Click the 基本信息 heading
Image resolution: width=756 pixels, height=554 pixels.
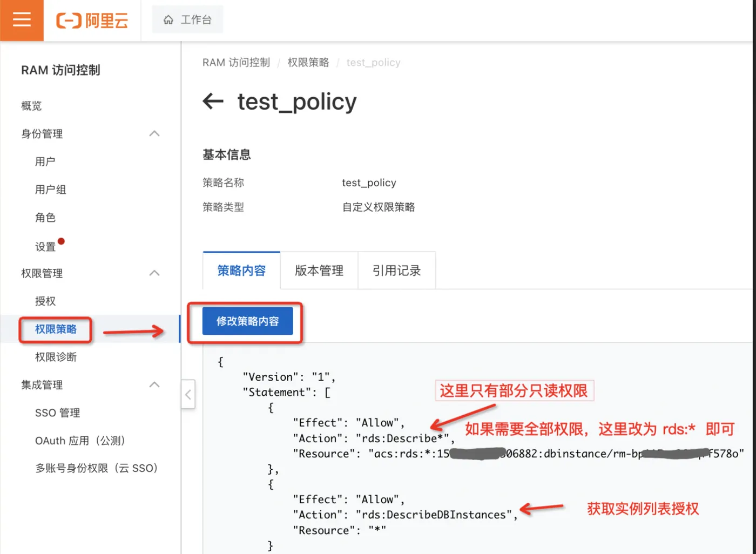(x=227, y=155)
